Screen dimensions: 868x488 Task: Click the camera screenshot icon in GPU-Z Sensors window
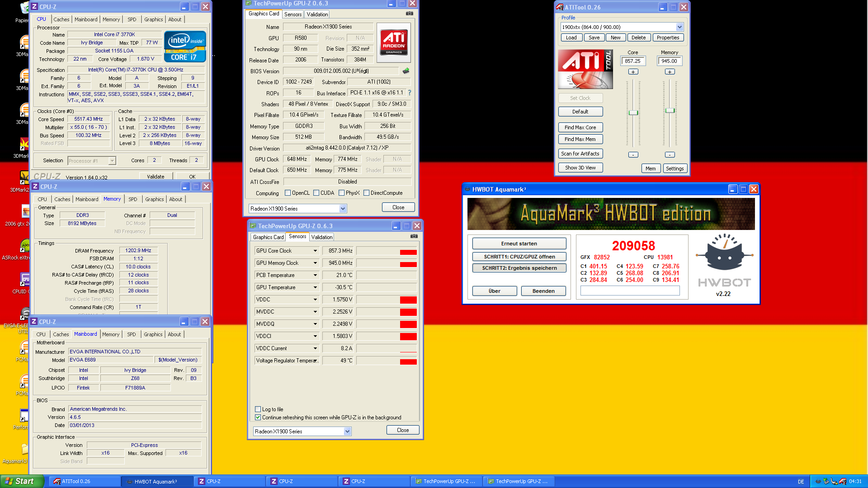pos(414,236)
